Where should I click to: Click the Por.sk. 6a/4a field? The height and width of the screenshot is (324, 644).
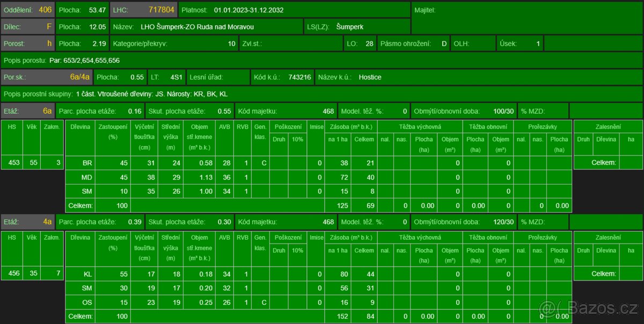(47, 77)
